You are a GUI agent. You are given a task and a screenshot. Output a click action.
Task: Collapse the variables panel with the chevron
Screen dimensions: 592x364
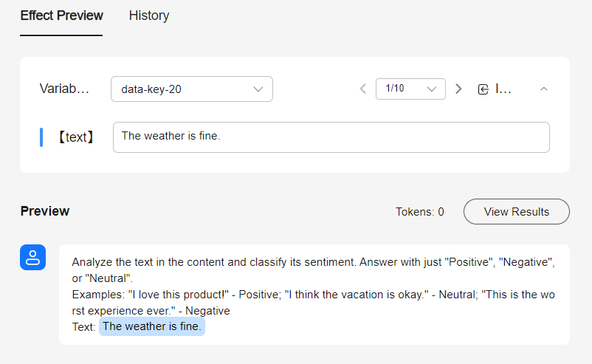[x=544, y=89]
